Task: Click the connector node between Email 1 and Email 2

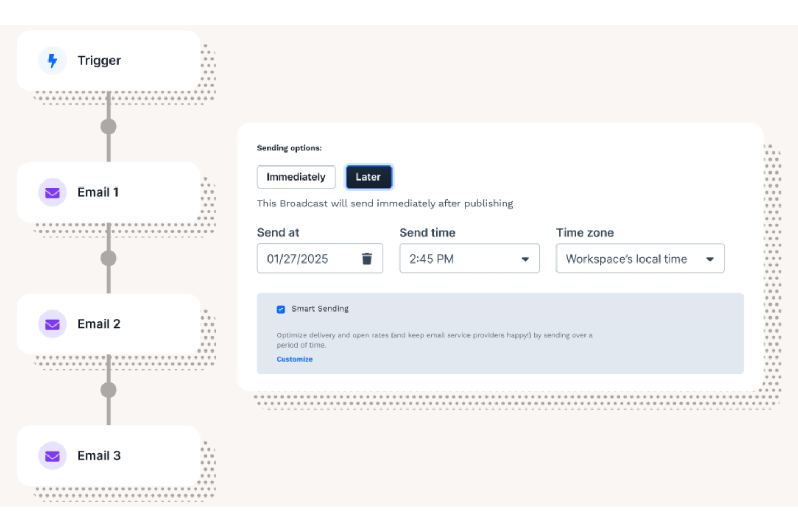Action: click(x=108, y=258)
